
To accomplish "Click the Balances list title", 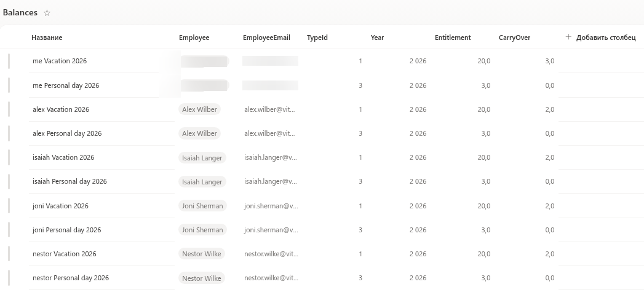I will [x=20, y=12].
